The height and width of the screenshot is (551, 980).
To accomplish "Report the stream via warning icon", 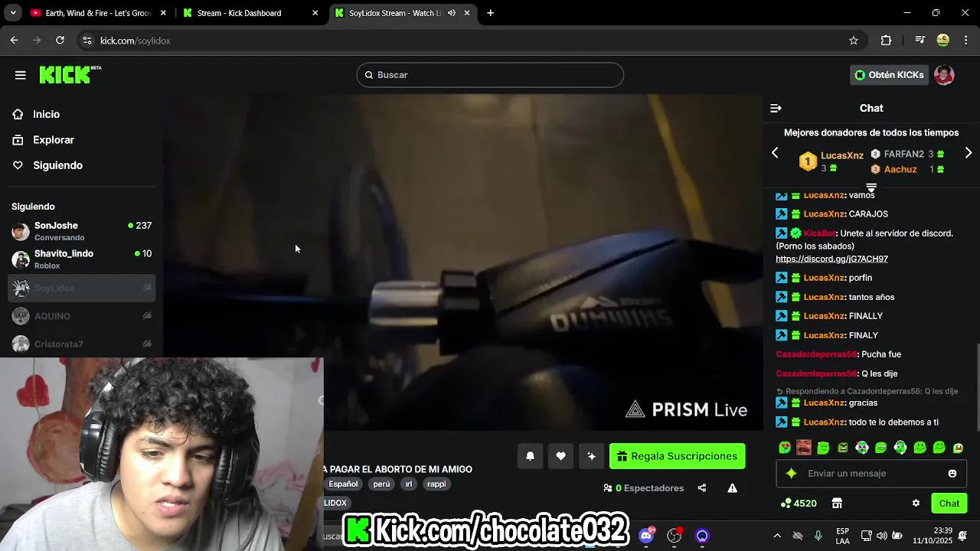I will (x=733, y=488).
